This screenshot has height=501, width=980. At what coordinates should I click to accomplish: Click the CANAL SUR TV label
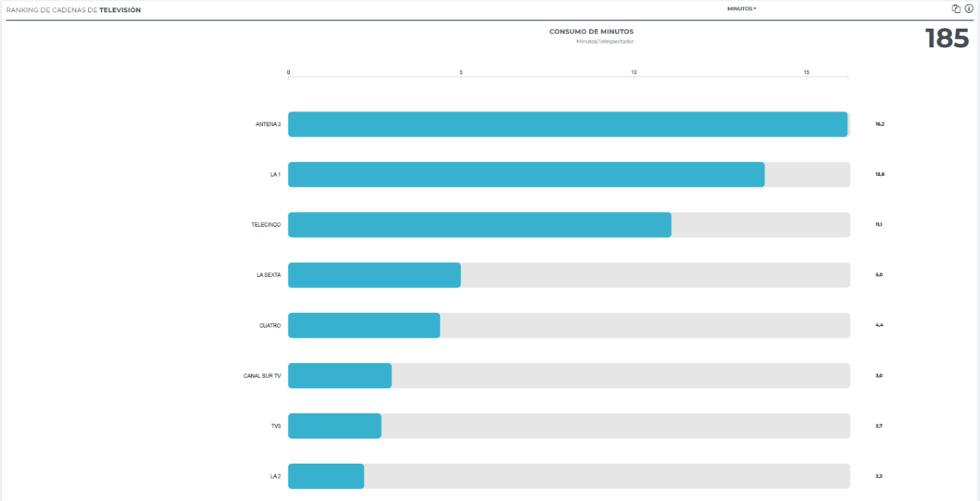click(x=262, y=376)
